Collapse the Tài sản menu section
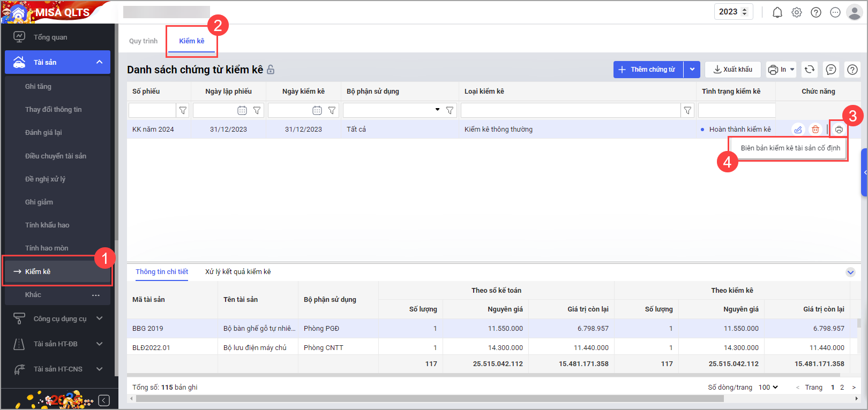This screenshot has width=868, height=410. point(99,63)
